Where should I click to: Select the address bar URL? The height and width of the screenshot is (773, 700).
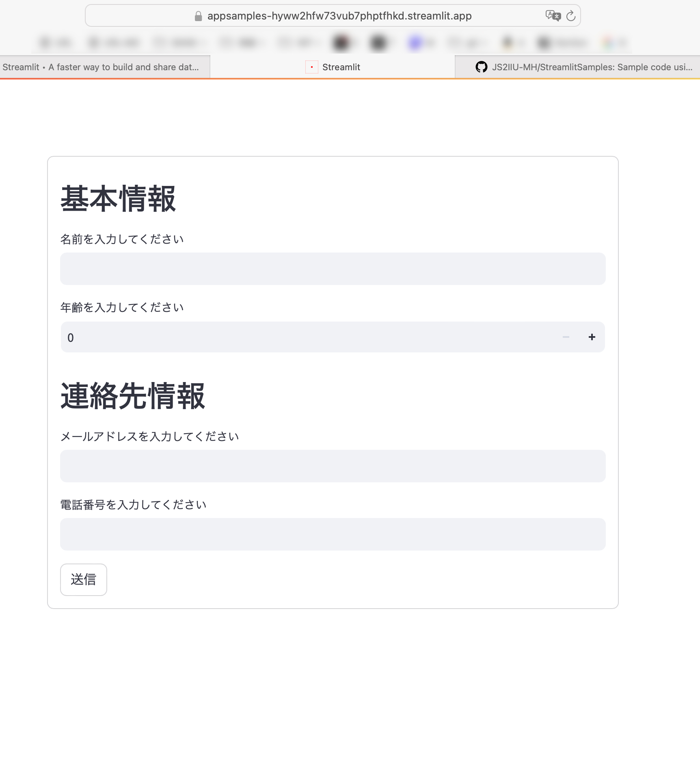[339, 15]
